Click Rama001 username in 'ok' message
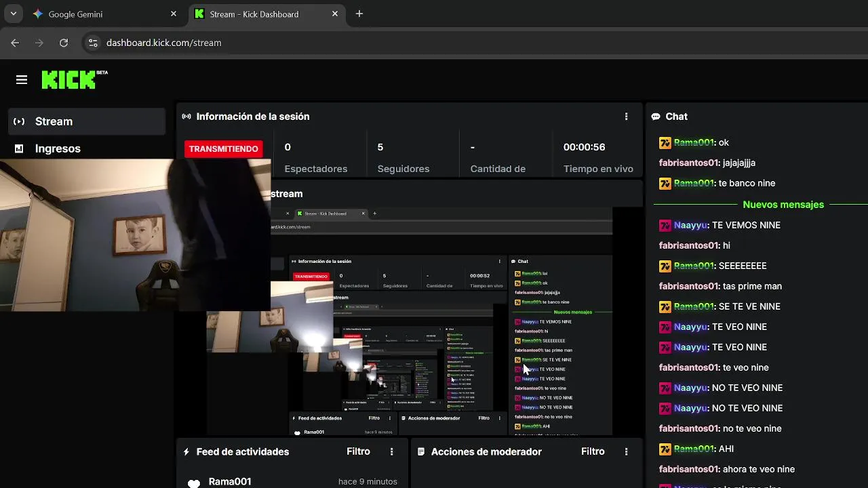868x488 pixels. 694,142
